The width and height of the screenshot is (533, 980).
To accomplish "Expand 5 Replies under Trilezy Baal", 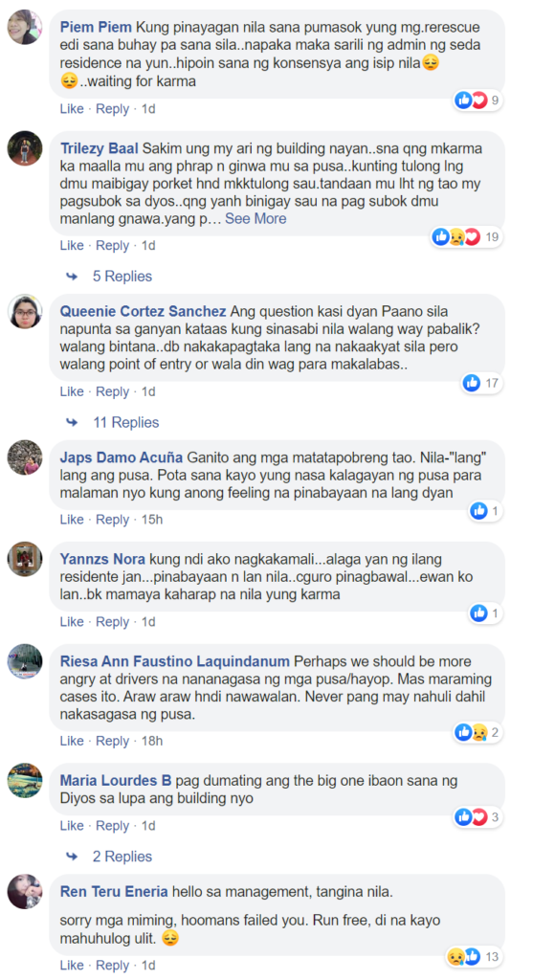I will pyautogui.click(x=122, y=277).
